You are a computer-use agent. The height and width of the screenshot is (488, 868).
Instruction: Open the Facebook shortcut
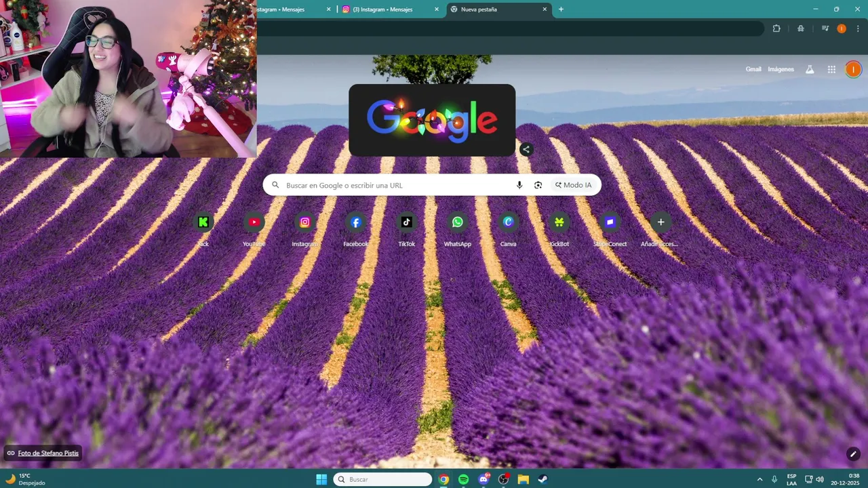tap(355, 222)
